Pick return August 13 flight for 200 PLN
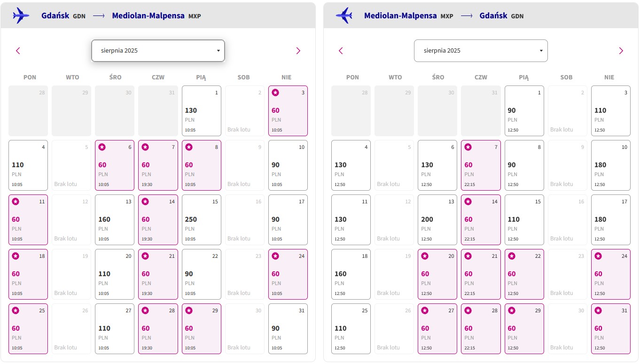Screen dimensions: 640x364 pos(437,220)
